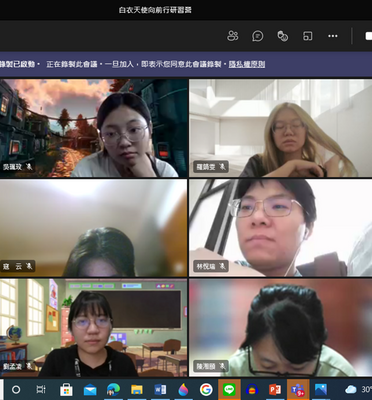Open the Google icon in taskbar
This screenshot has width=372, height=400.
click(206, 389)
